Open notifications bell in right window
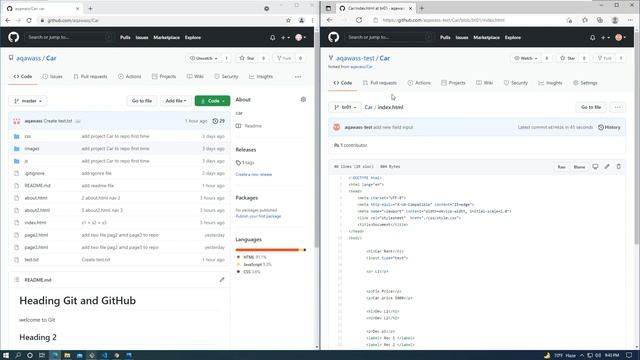 click(592, 38)
